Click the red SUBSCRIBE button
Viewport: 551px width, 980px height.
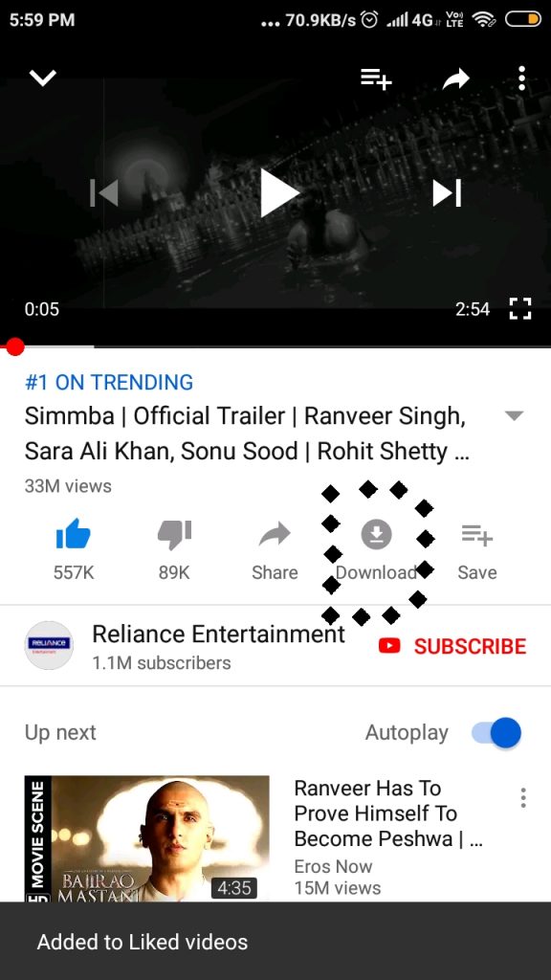[452, 646]
